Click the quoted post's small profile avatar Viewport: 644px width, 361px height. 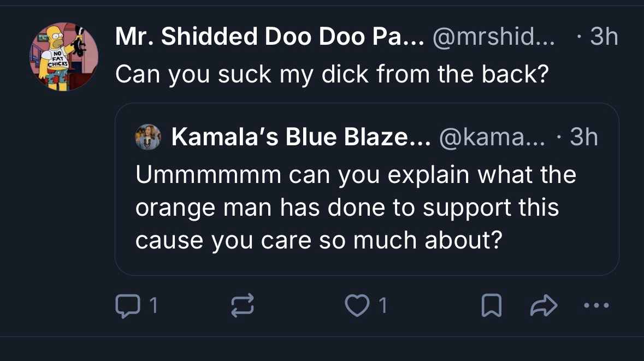pos(148,137)
